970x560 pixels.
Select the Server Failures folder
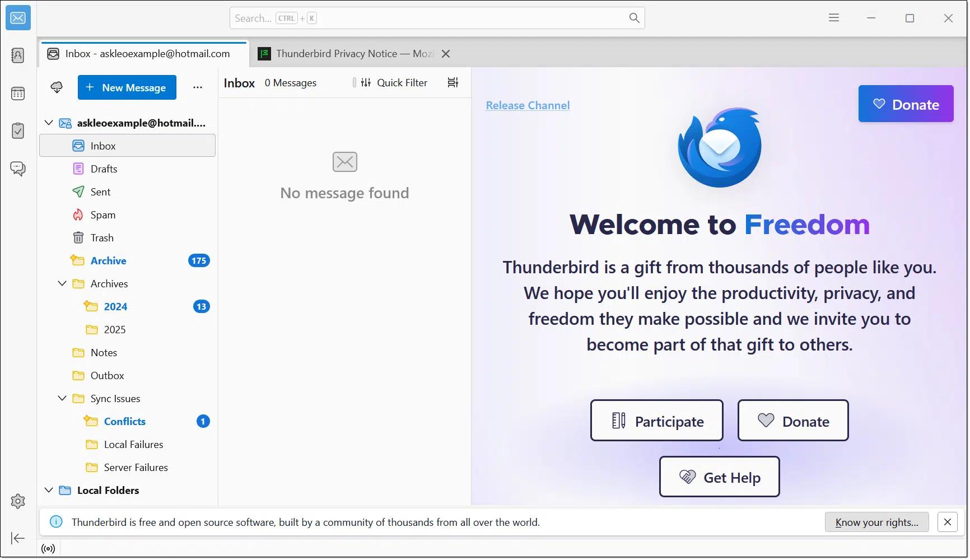pyautogui.click(x=128, y=467)
